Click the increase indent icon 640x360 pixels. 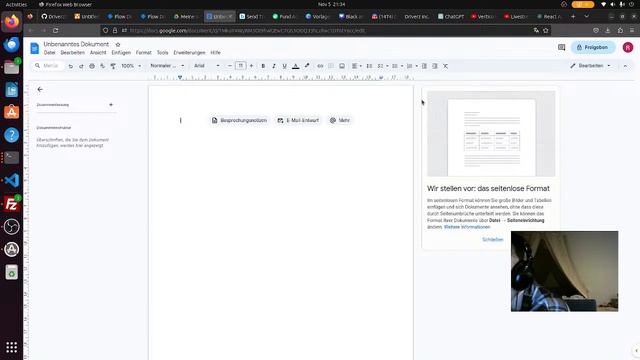pyautogui.click(x=435, y=66)
